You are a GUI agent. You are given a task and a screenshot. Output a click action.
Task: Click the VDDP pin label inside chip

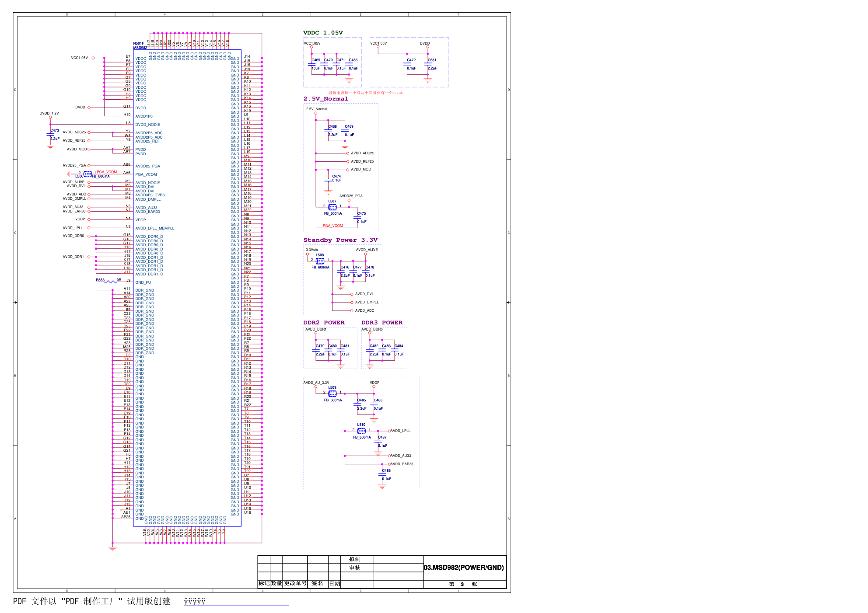(x=140, y=220)
